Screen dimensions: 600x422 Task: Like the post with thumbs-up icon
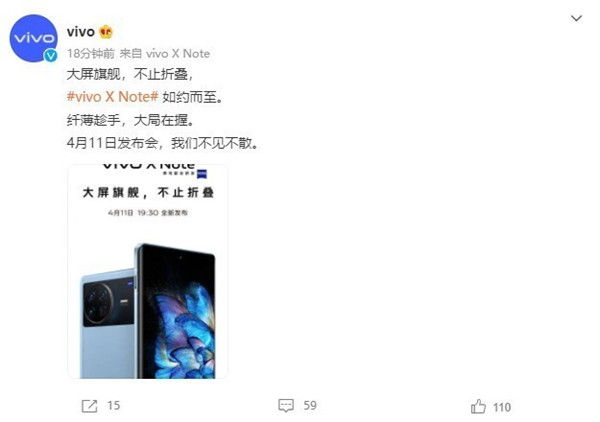coord(478,406)
